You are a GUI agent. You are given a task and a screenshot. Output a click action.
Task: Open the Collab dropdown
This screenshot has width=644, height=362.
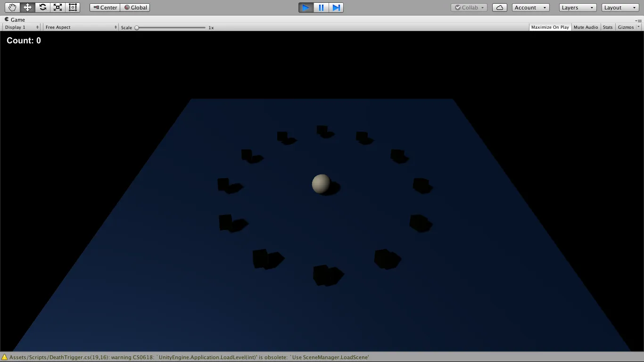[x=469, y=8]
